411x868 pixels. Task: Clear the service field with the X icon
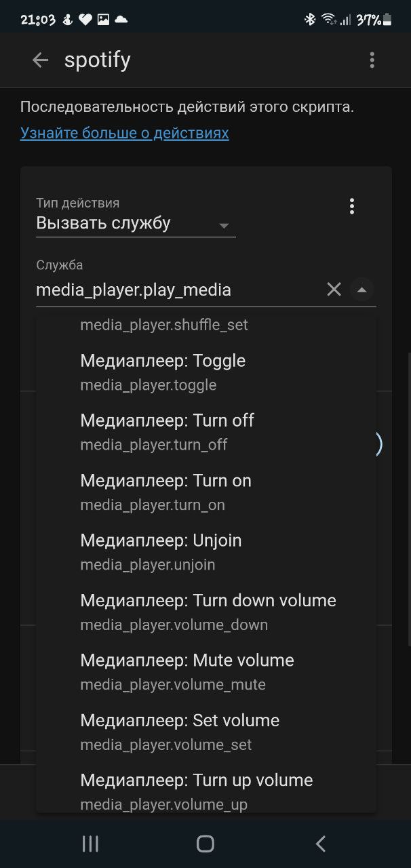(334, 290)
